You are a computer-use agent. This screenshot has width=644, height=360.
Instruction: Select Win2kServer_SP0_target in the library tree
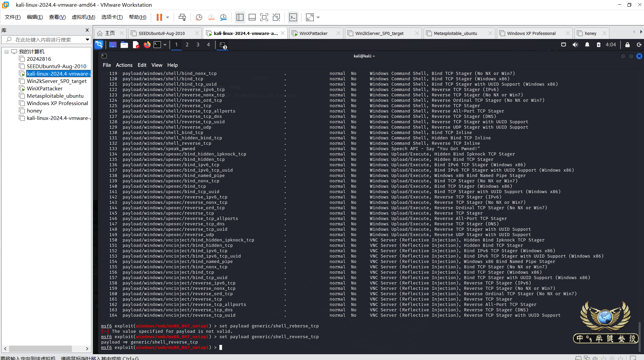(57, 81)
